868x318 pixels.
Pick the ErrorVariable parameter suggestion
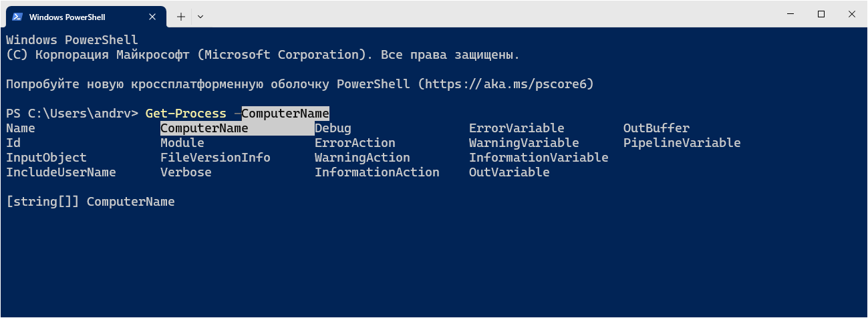(x=517, y=128)
